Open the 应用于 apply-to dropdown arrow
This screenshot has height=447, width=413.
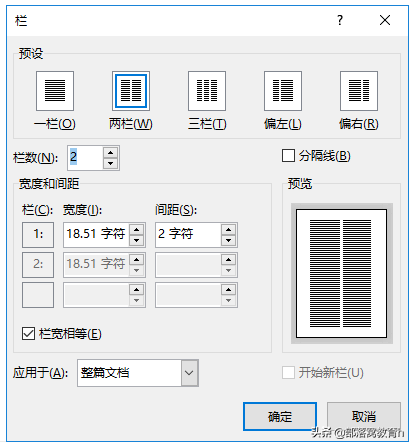(x=189, y=373)
